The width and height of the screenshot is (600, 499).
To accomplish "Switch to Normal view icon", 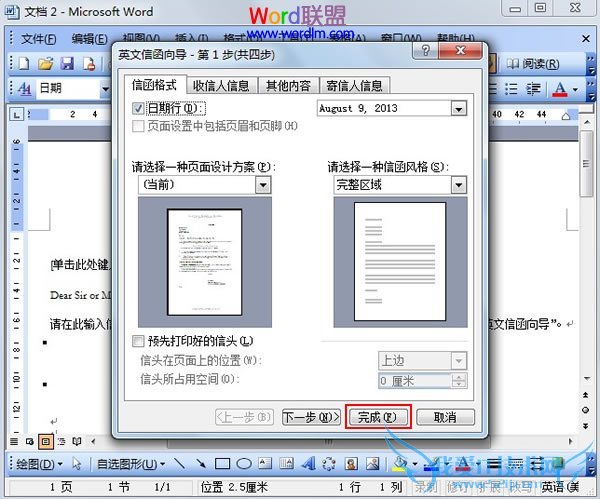I will tap(14, 441).
